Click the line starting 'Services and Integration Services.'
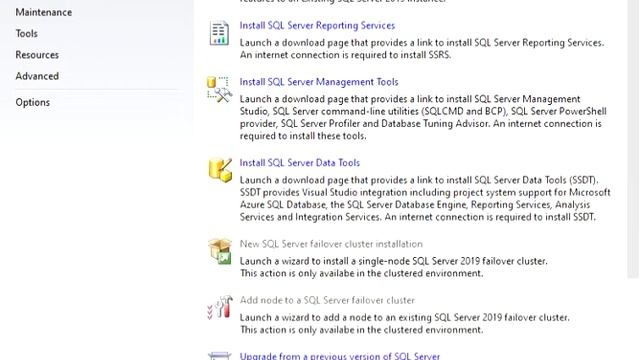The height and width of the screenshot is (360, 640). click(x=418, y=217)
